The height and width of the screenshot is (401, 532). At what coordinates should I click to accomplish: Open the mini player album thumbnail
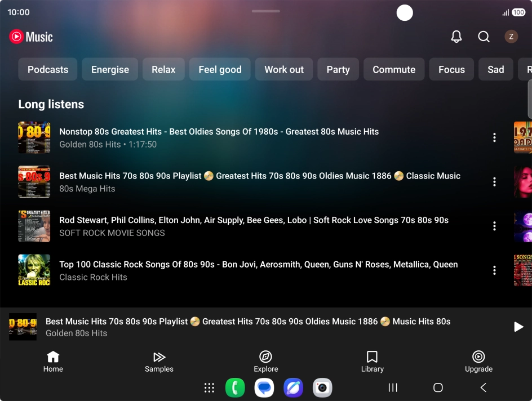23,327
